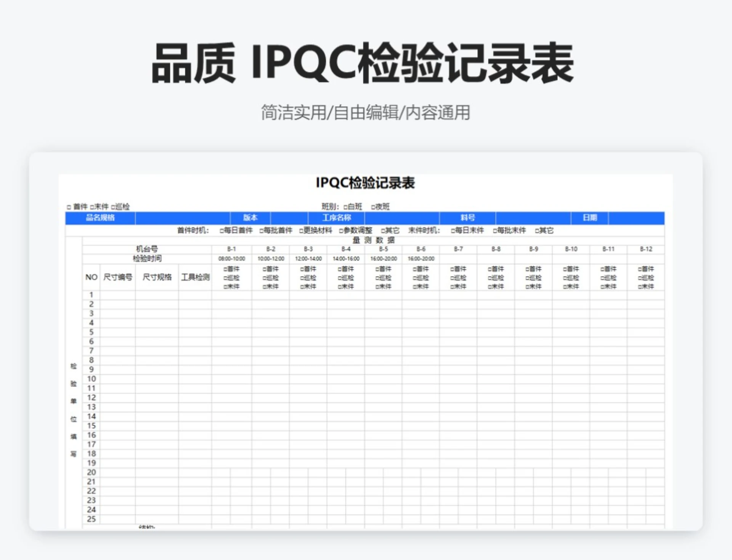Check 每日首件 under 首件时机
The image size is (732, 560).
pyautogui.click(x=221, y=230)
